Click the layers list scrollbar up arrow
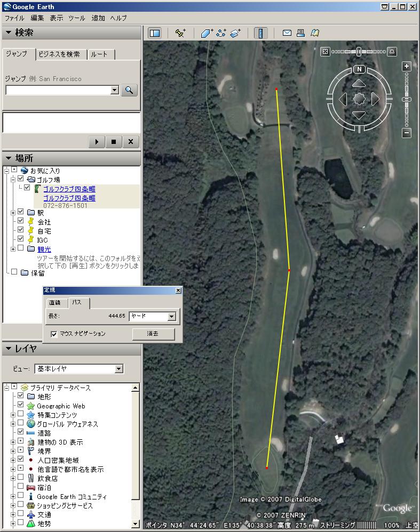This screenshot has height=532, width=420. 135,388
